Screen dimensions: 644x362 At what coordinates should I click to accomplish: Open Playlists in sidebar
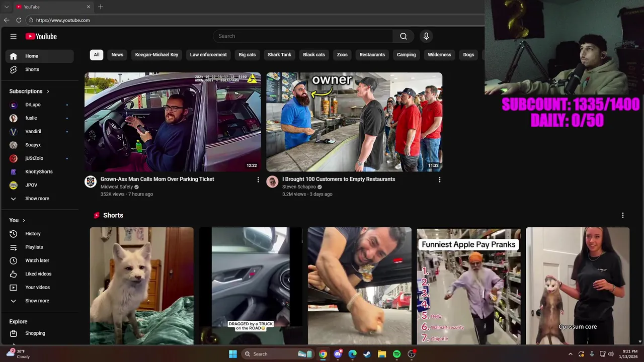coord(40,247)
